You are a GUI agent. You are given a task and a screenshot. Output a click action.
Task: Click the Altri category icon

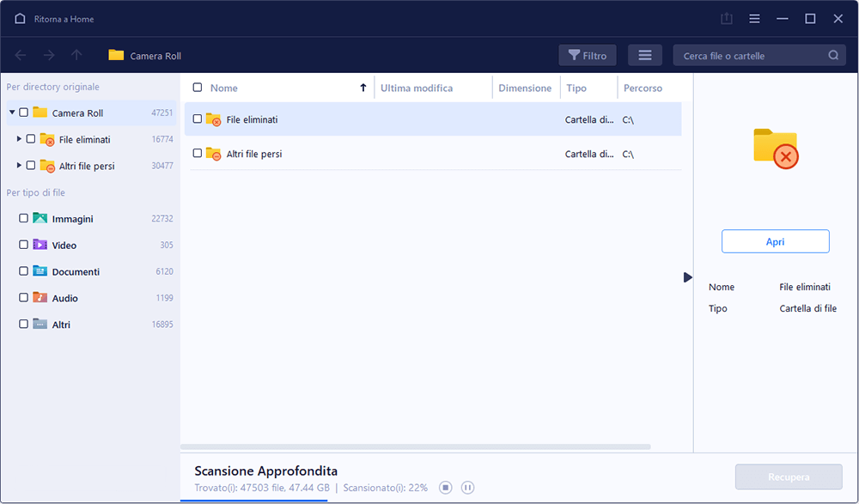40,324
